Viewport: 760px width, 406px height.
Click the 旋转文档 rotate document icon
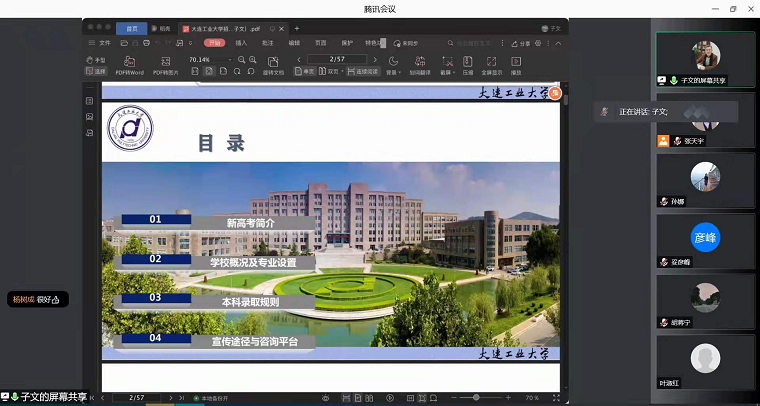pos(273,65)
